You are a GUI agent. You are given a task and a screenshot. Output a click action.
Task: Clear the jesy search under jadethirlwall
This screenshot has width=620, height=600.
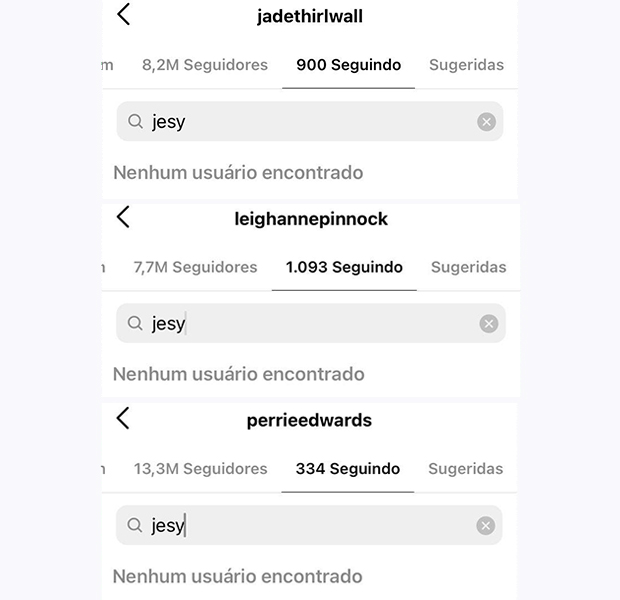[486, 122]
